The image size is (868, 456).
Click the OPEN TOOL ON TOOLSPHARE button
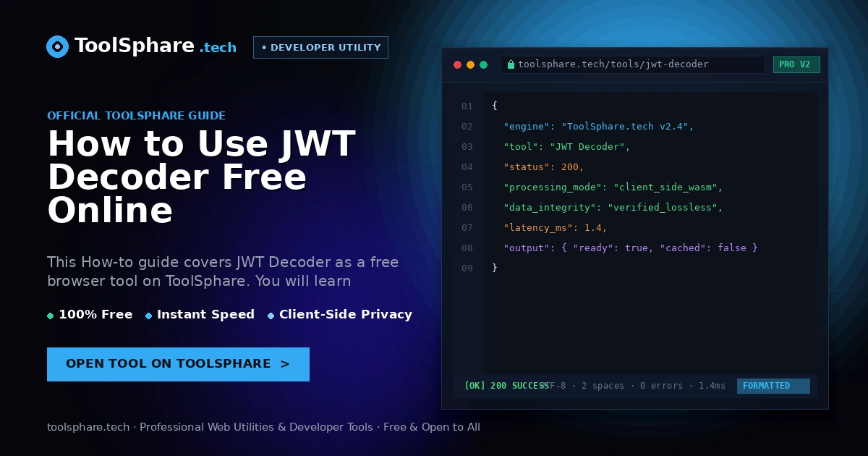(x=178, y=364)
